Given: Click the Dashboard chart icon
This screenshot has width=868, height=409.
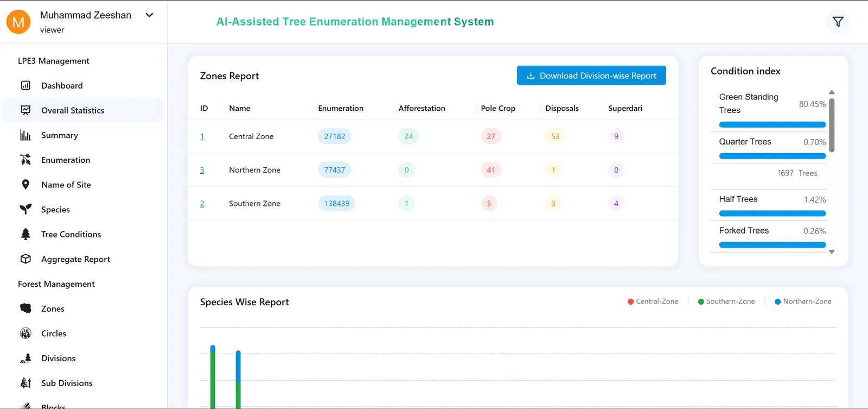Looking at the screenshot, I should pyautogui.click(x=25, y=85).
